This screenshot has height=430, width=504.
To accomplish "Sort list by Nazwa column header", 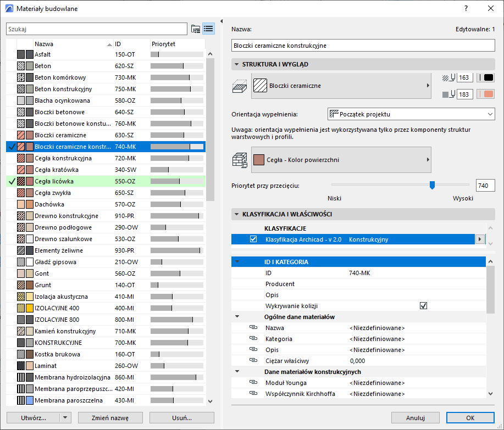I will pos(73,44).
